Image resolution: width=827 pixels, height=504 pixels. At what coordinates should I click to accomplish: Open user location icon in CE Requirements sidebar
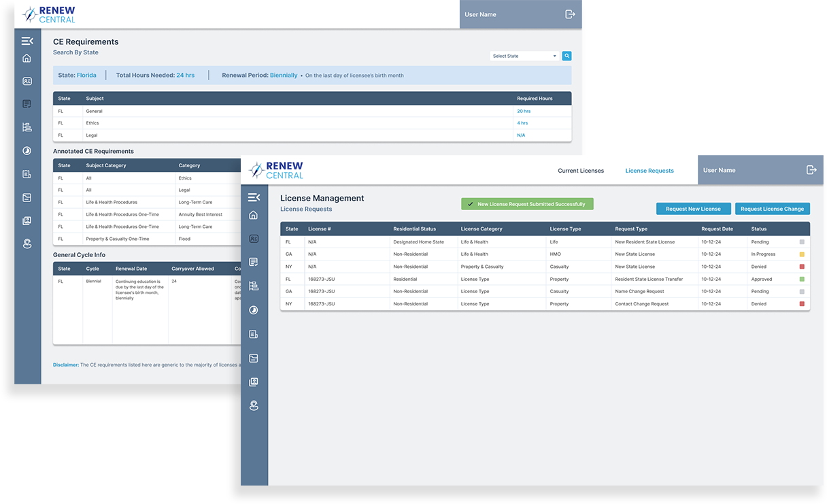tap(27, 243)
